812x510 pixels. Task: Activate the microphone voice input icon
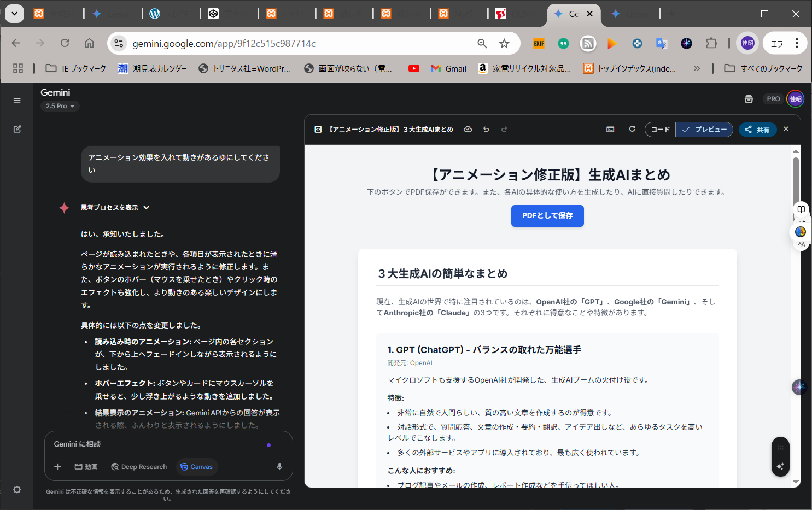pos(279,467)
